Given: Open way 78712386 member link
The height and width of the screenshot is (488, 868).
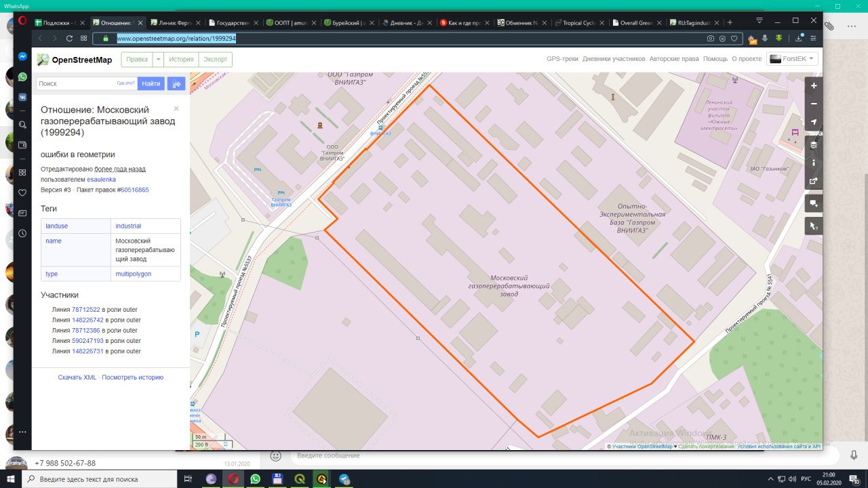Looking at the screenshot, I should click(85, 330).
